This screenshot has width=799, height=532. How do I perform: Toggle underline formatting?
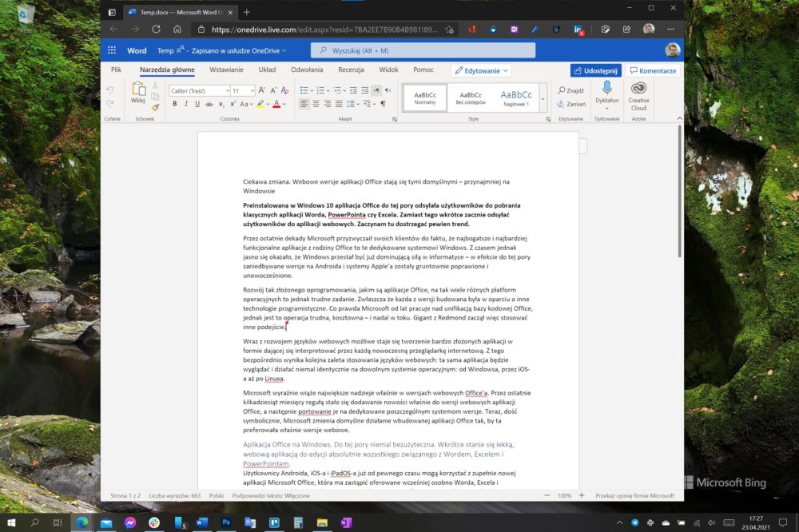click(197, 104)
